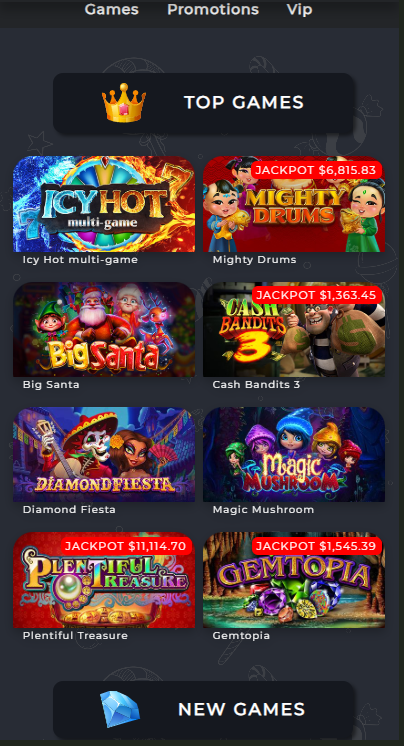Image resolution: width=404 pixels, height=746 pixels.
Task: Click the gold crown icon
Action: click(124, 103)
